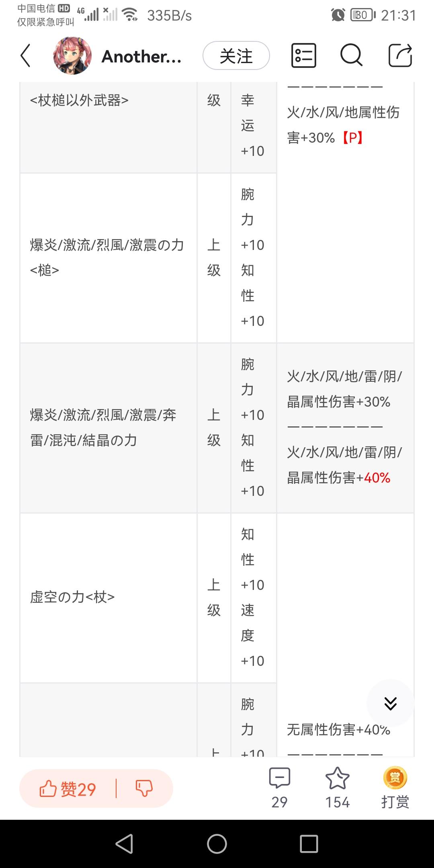Tap Android home circle button
Viewport: 434px width, 868px height.
tap(217, 843)
